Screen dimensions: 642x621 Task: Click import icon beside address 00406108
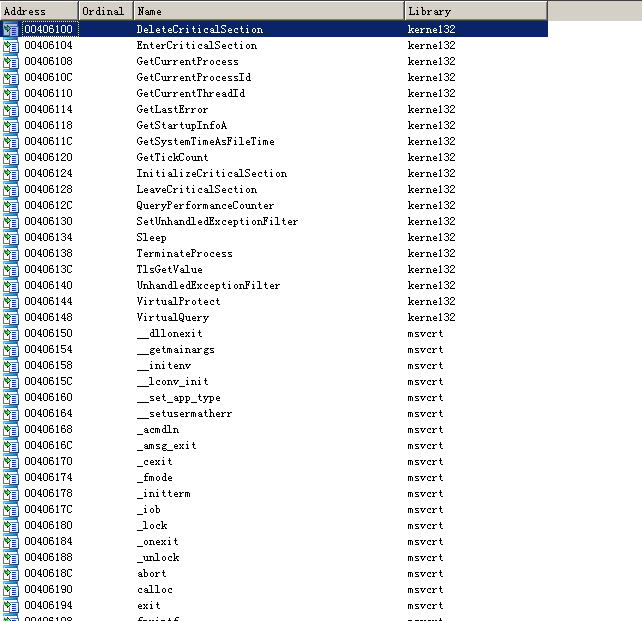point(11,61)
